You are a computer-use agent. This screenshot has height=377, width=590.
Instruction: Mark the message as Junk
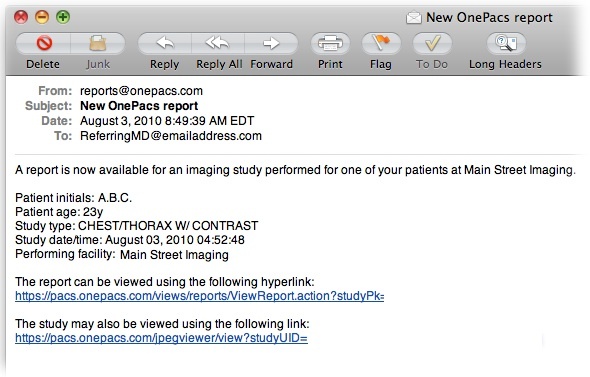pyautogui.click(x=98, y=43)
